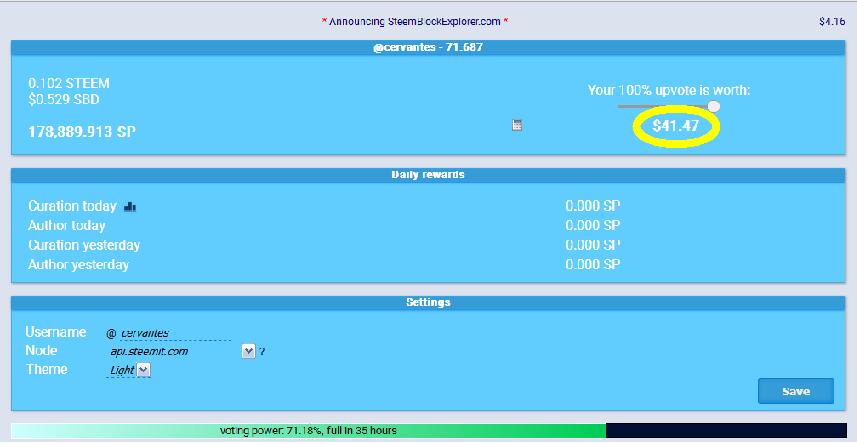The width and height of the screenshot is (857, 444).
Task: Click the @cervantes - 71.687 header
Action: [x=428, y=48]
